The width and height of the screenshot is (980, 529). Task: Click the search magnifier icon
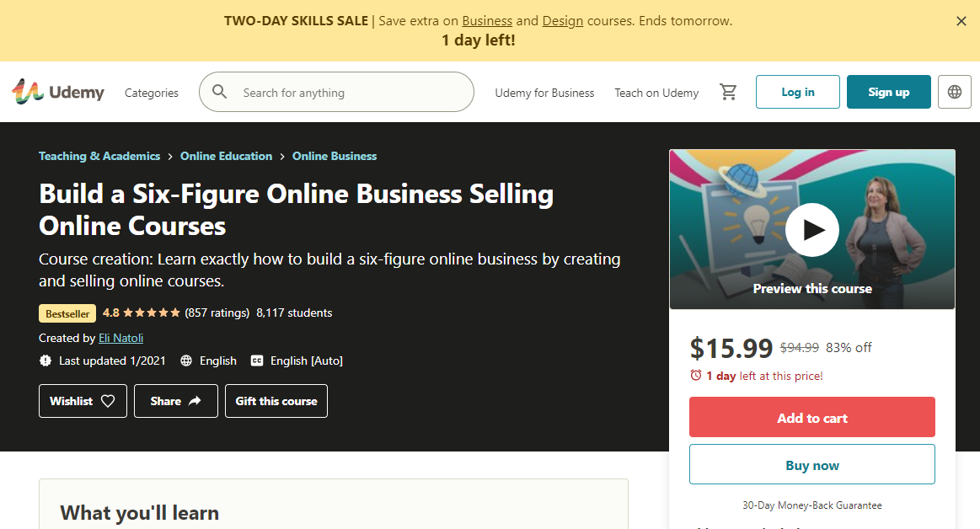[220, 92]
